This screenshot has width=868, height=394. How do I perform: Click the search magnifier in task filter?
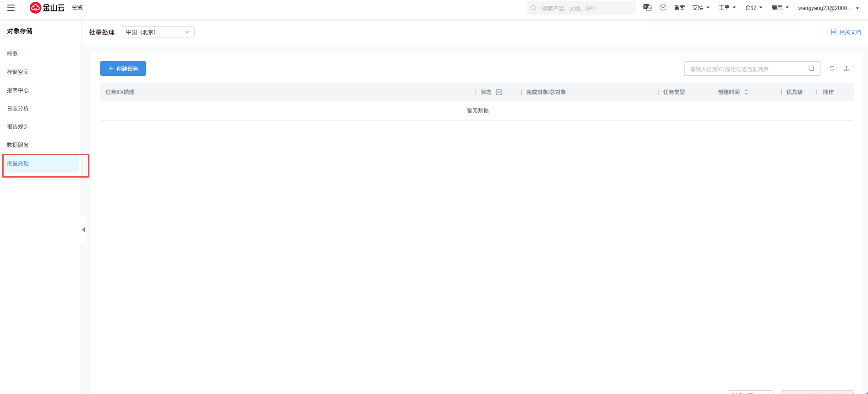pos(811,68)
